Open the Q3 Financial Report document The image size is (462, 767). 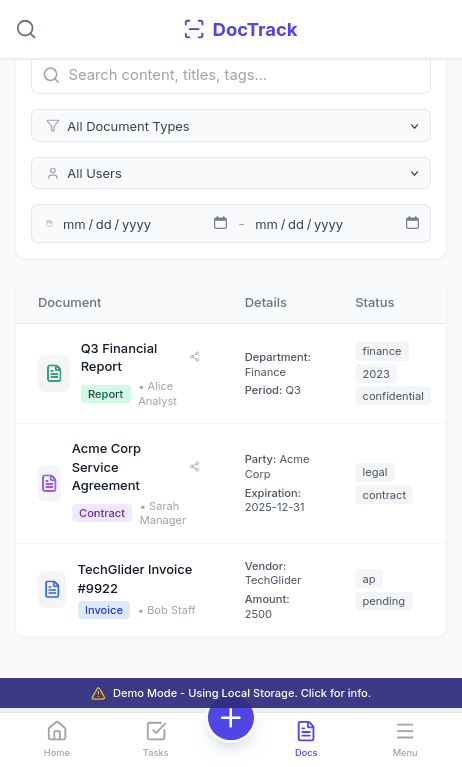click(119, 358)
